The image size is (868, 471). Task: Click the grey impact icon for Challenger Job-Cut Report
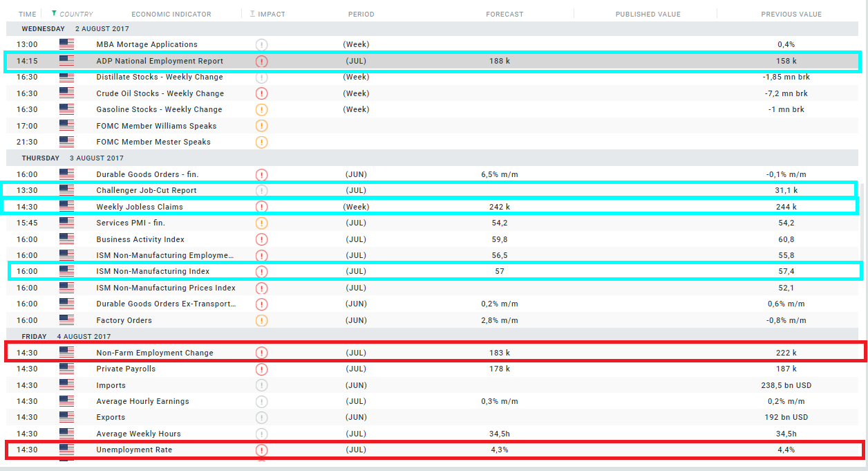[x=261, y=190]
